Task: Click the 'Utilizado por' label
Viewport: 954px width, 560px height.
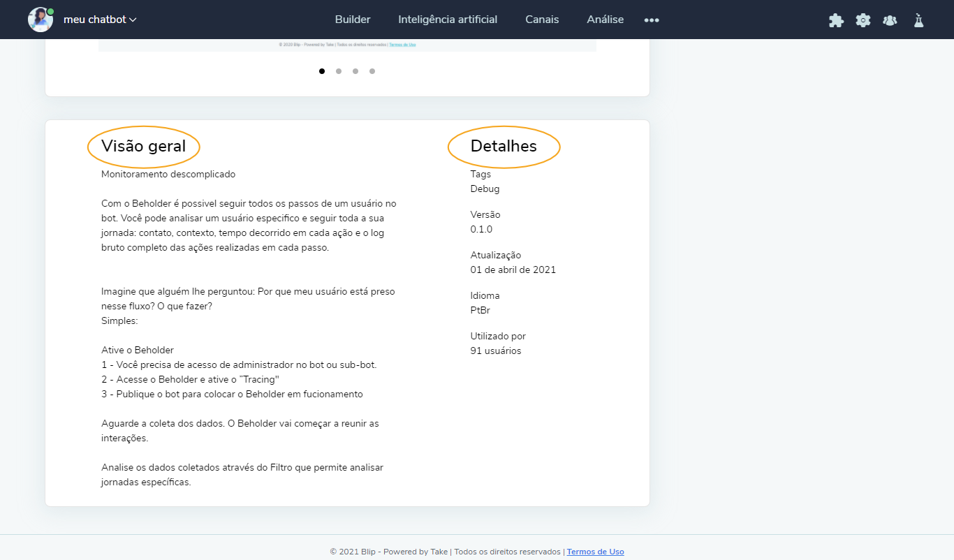Action: pyautogui.click(x=499, y=336)
